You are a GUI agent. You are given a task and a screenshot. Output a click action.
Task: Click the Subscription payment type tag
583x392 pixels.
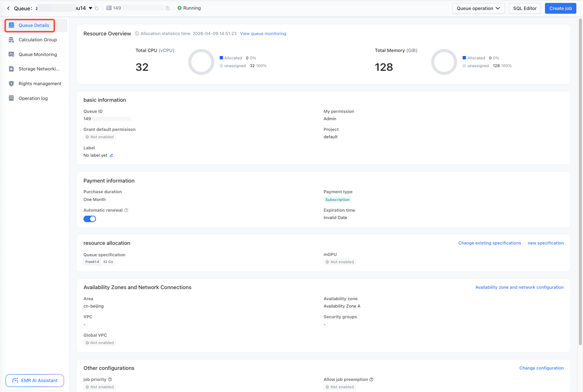click(337, 200)
